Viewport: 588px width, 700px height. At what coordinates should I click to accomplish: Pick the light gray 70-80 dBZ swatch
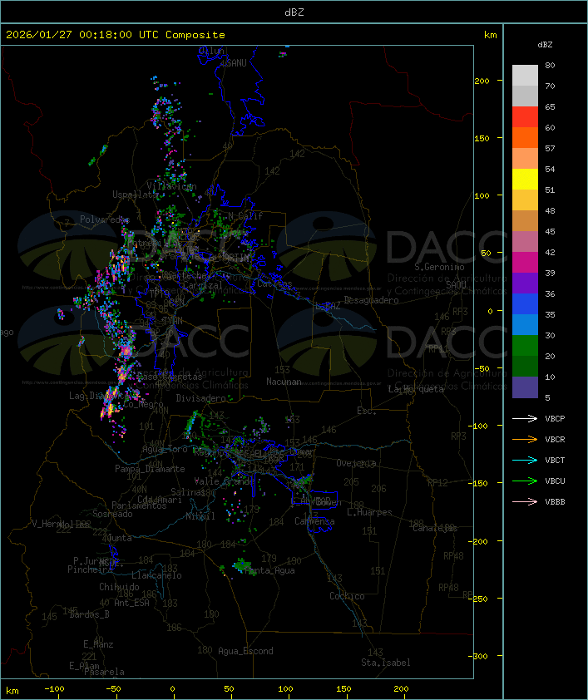[x=525, y=75]
